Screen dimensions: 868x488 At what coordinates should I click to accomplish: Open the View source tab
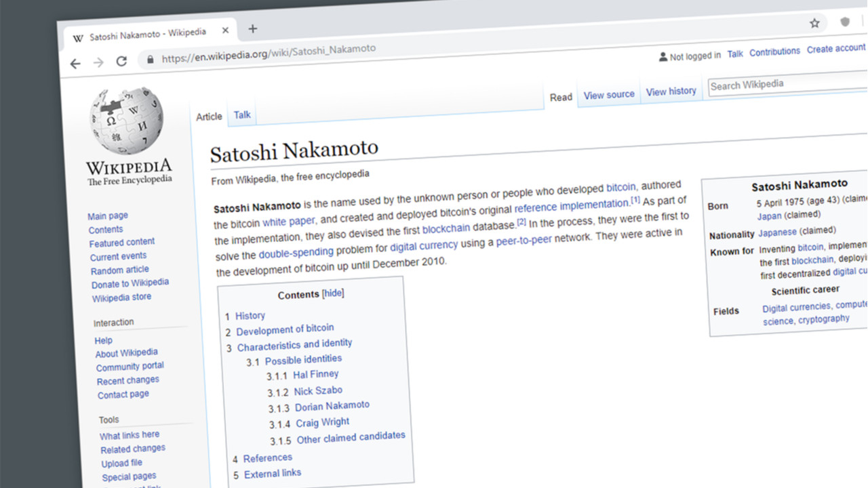pyautogui.click(x=608, y=94)
